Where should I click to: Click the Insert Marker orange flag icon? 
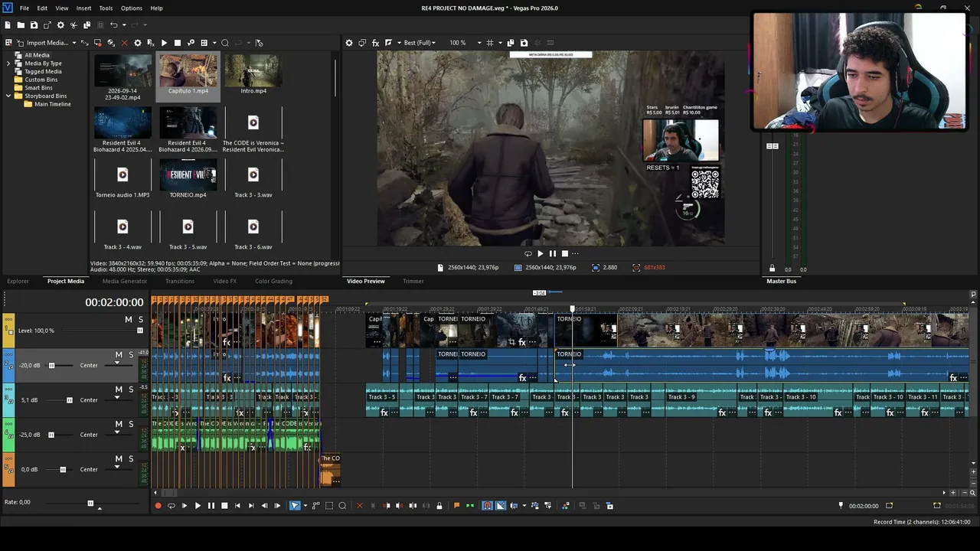coord(457,506)
